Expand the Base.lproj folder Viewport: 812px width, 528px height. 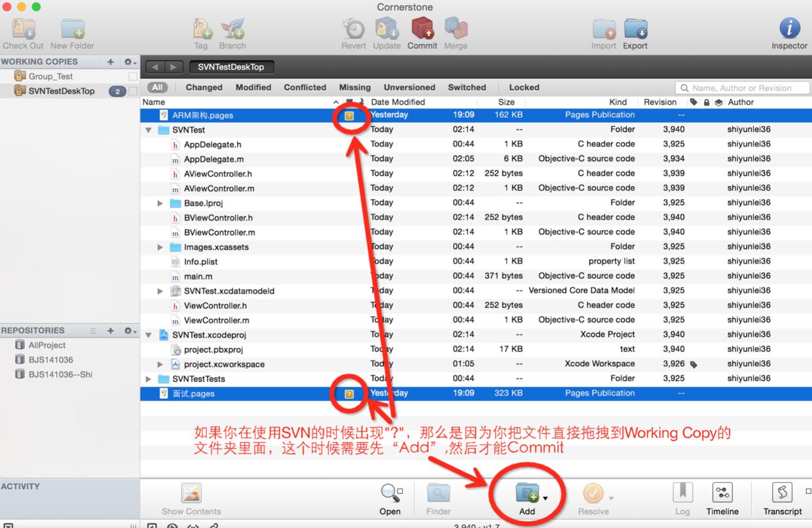[160, 203]
